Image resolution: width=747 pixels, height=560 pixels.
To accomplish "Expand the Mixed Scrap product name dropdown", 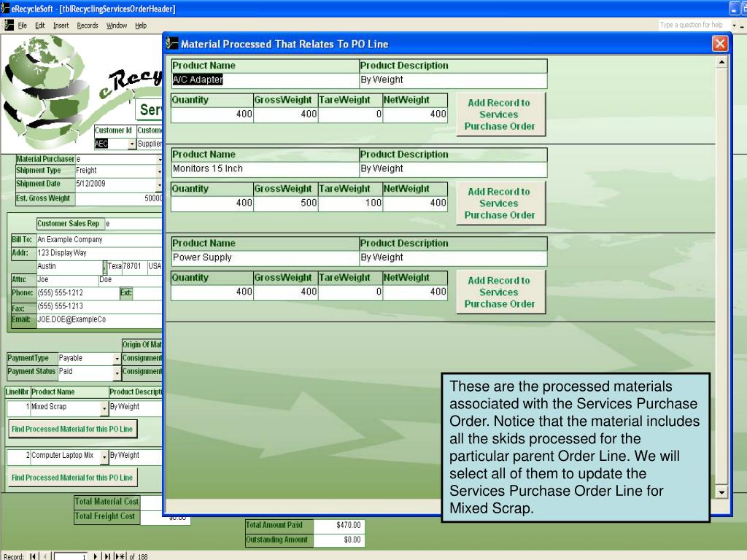I will tap(104, 408).
